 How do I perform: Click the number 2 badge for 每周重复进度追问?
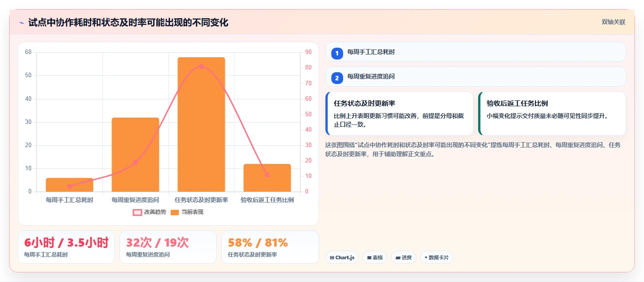(x=337, y=78)
